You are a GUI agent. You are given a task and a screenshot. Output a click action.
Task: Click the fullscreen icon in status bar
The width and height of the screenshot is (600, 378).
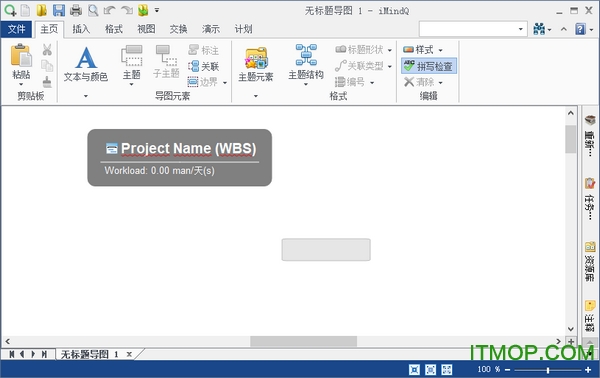click(x=447, y=370)
